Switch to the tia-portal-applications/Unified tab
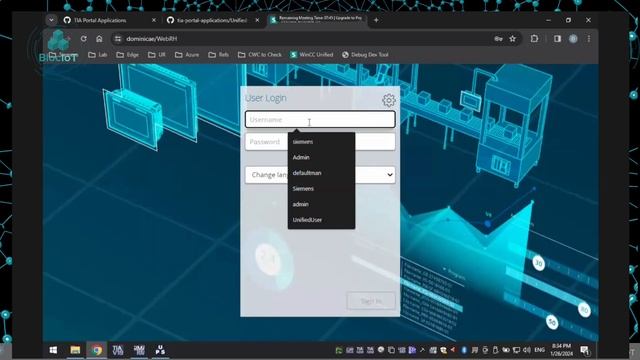This screenshot has width=640, height=360. [x=212, y=20]
